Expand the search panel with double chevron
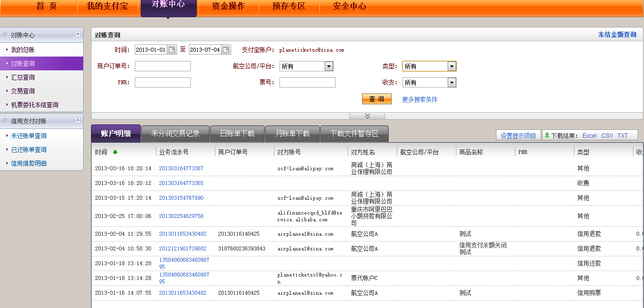Viewport: 644px width, 308px height. tap(367, 116)
